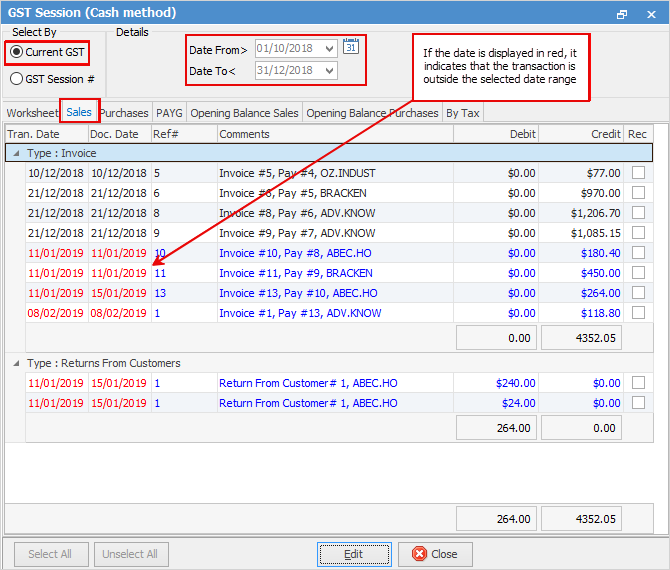Open the Date To dropdown arrow
Image resolution: width=670 pixels, height=570 pixels.
point(329,71)
